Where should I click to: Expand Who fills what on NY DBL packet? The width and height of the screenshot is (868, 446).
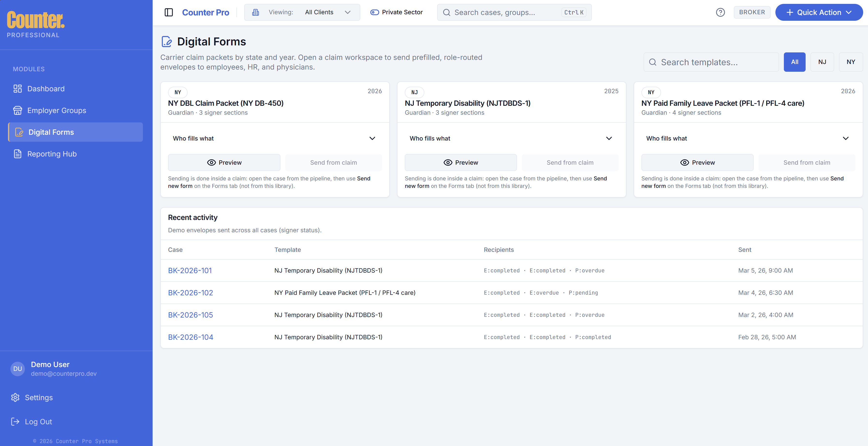[x=372, y=138]
